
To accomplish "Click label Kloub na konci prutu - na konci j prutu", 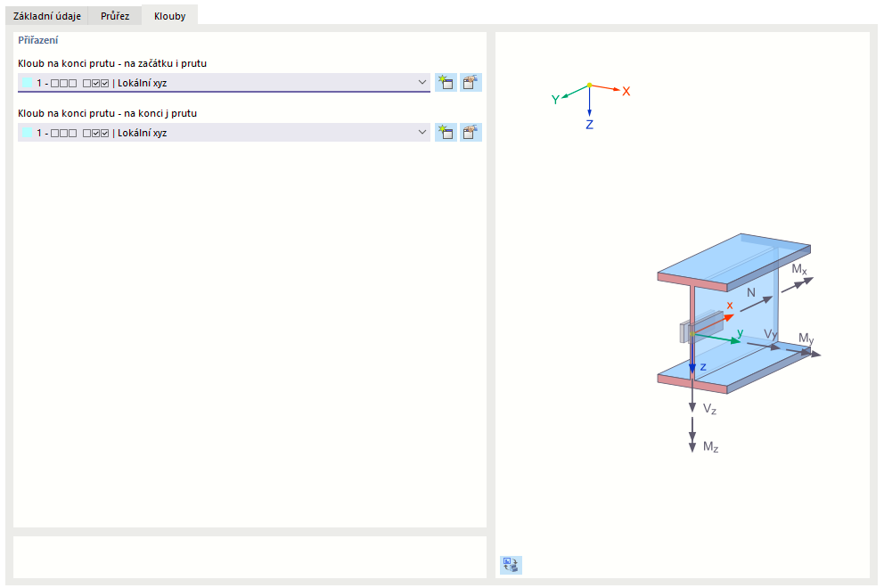I will click(x=107, y=113).
